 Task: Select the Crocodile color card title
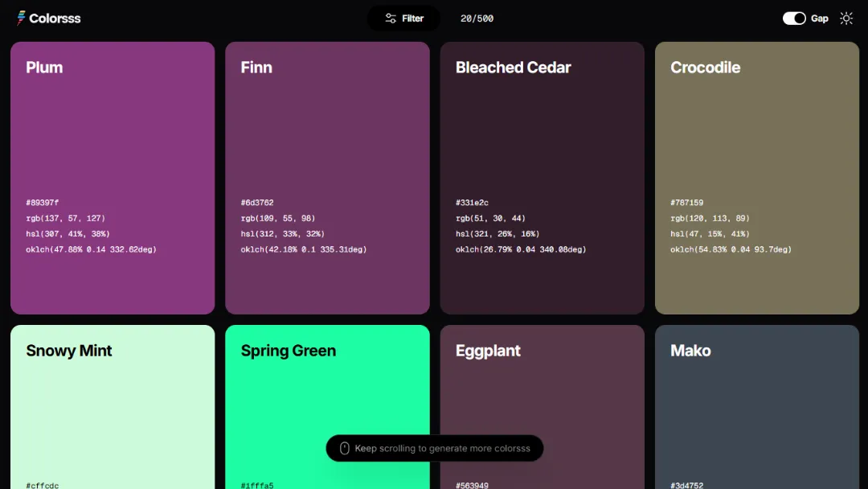tap(706, 68)
